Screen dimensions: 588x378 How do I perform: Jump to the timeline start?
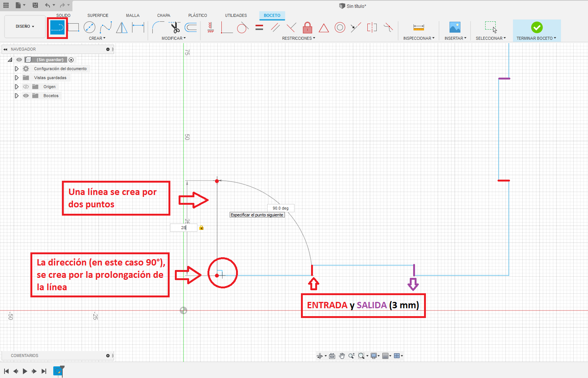click(6, 371)
